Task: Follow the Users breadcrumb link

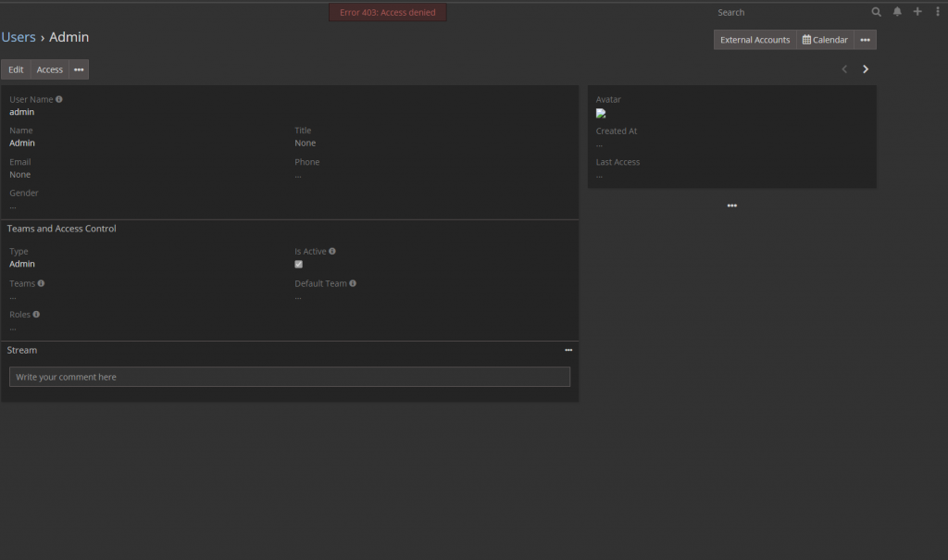Action: pyautogui.click(x=19, y=37)
